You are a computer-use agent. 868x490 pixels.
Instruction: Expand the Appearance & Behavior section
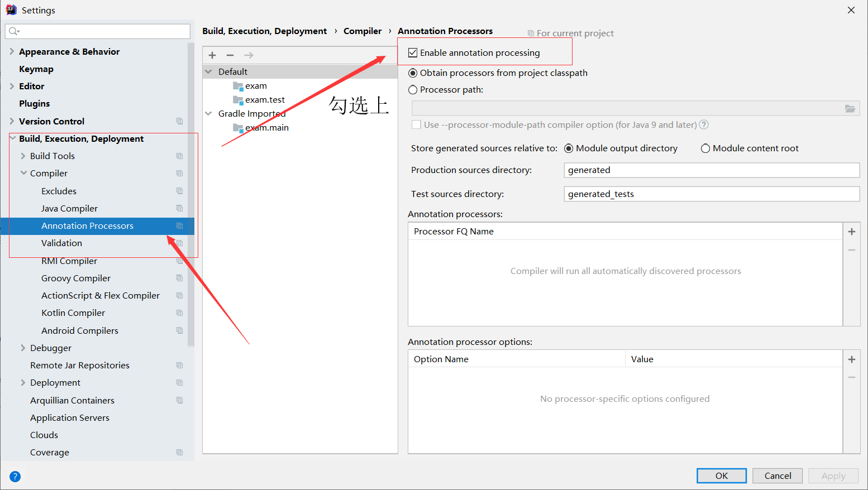tap(12, 51)
